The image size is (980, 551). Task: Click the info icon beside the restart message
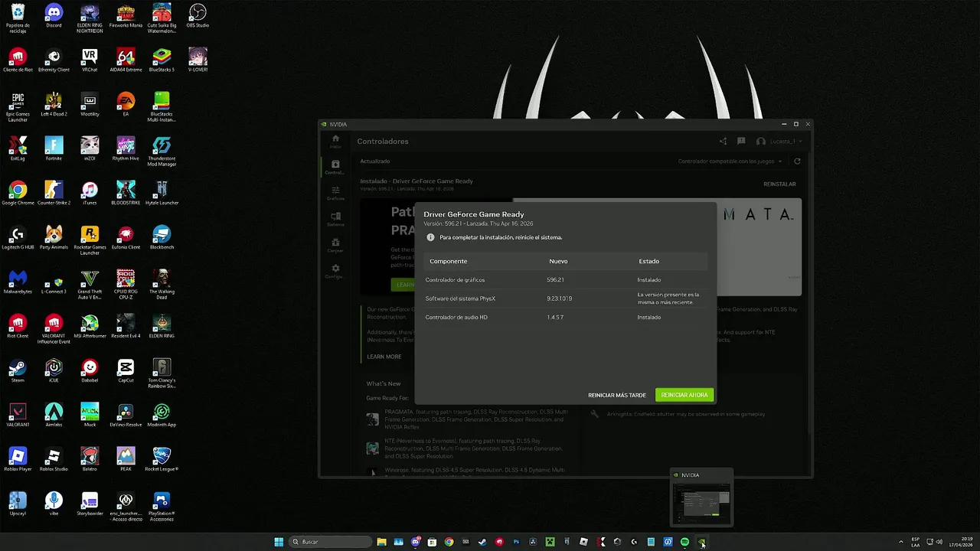pyautogui.click(x=430, y=237)
